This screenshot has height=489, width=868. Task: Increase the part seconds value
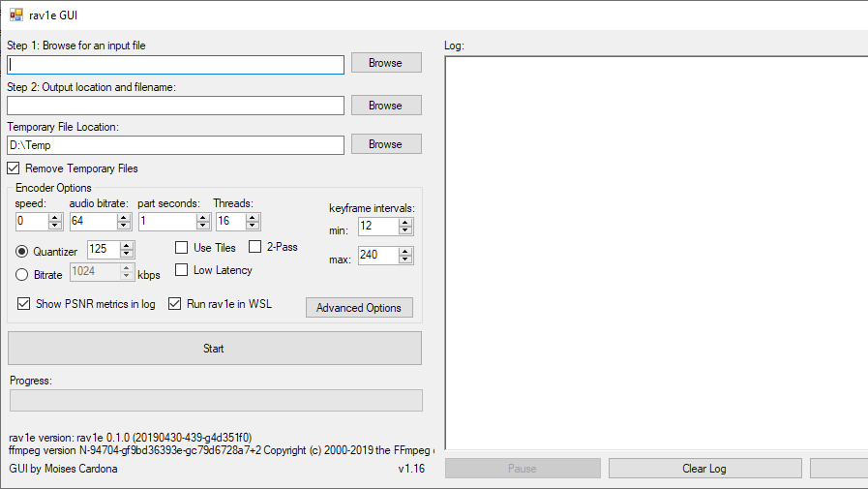tap(203, 218)
